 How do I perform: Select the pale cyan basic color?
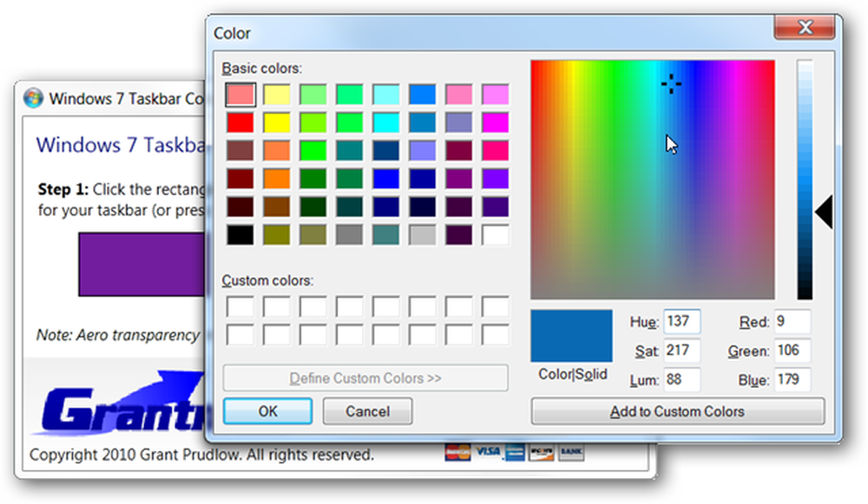click(x=386, y=95)
